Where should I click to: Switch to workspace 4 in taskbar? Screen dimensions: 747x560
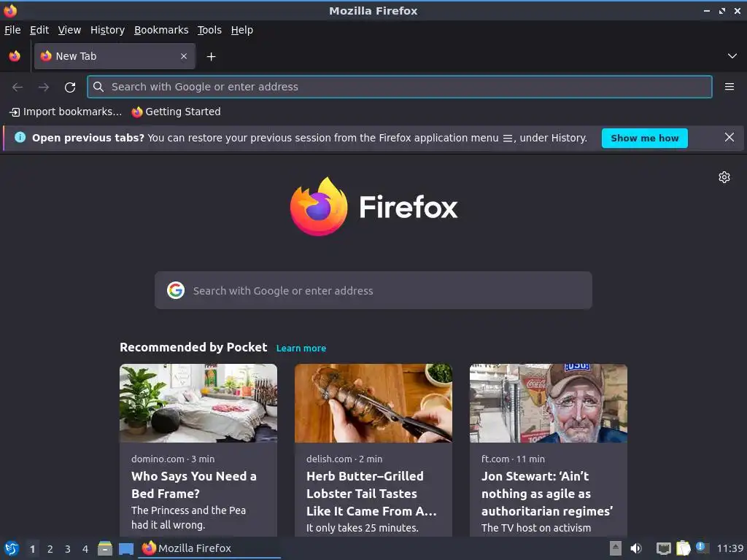click(85, 549)
